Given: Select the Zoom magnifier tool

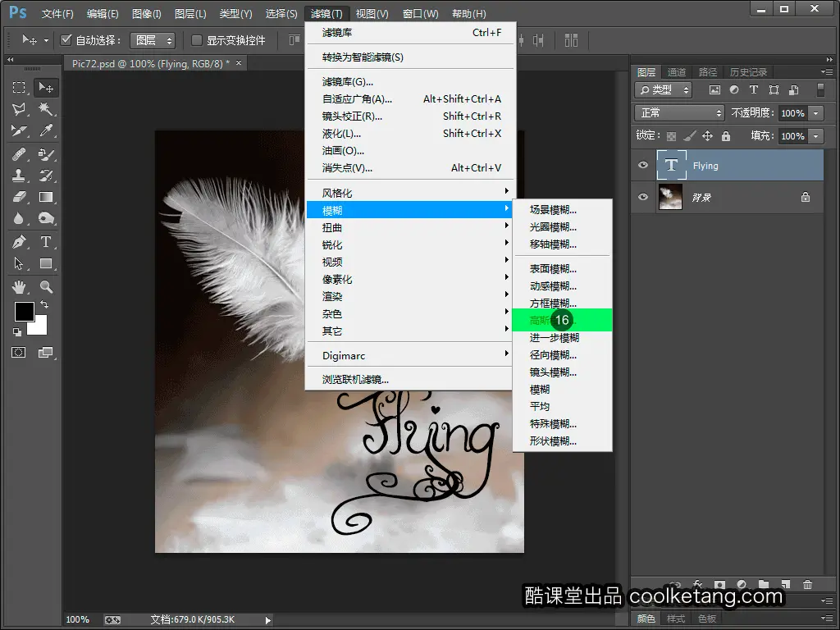Looking at the screenshot, I should [x=46, y=287].
